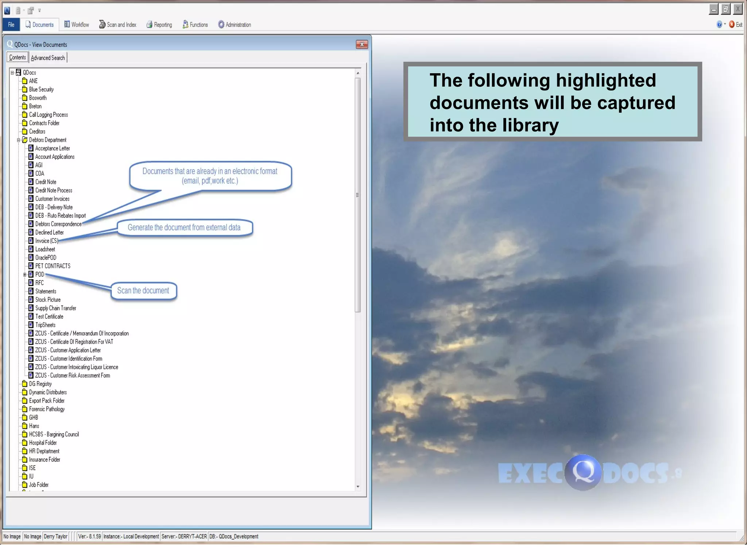Collapse the Debtors Department folder
The width and height of the screenshot is (747, 560).
pyautogui.click(x=19, y=140)
